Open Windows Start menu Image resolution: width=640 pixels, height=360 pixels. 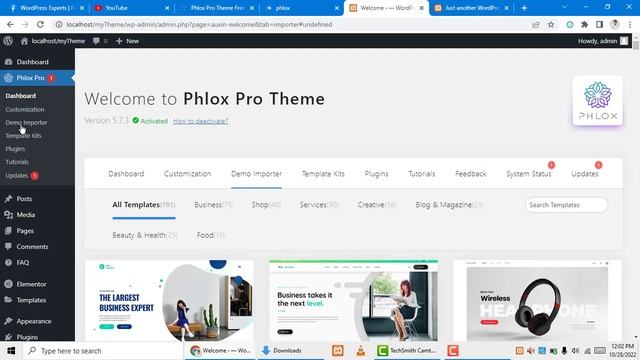pos(11,351)
